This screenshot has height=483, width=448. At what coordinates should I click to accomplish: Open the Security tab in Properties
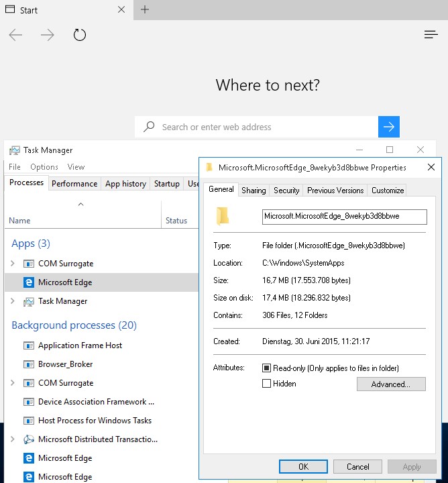(x=286, y=191)
